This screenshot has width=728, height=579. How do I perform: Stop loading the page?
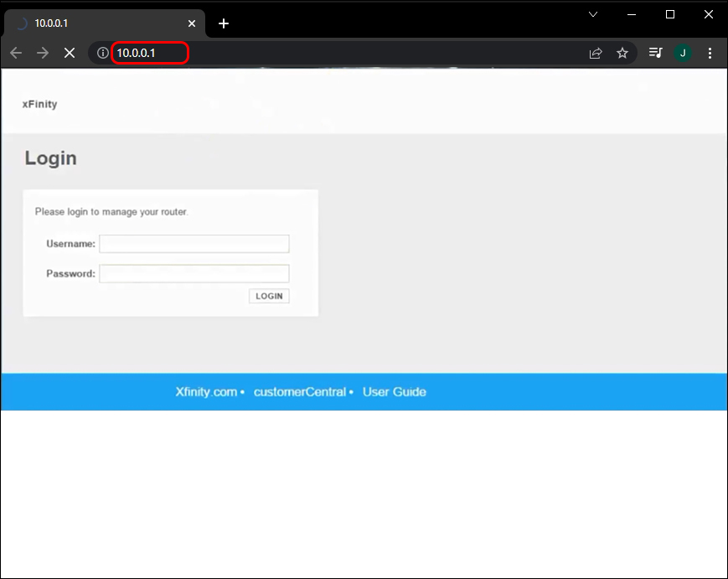click(70, 53)
